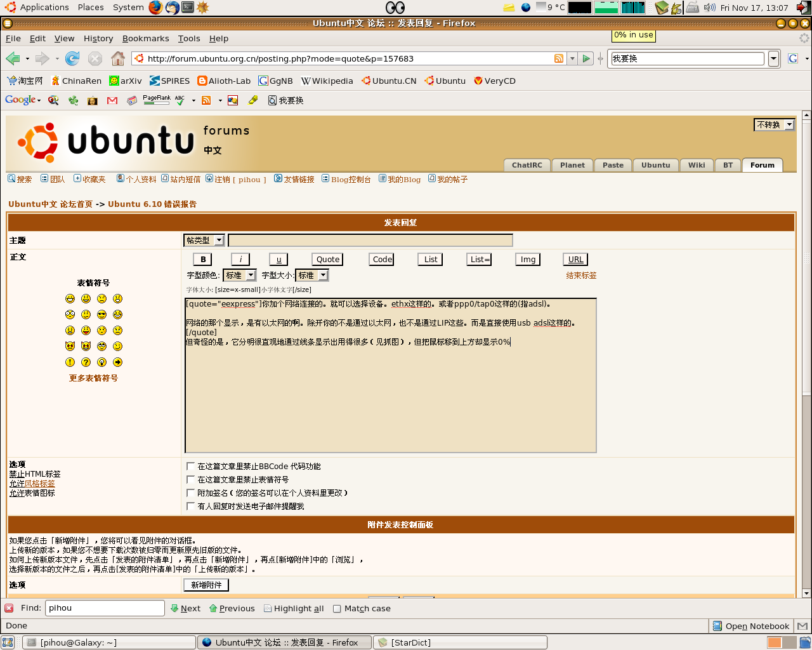
Task: Click the Firefox back arrow button
Action: pyautogui.click(x=13, y=58)
